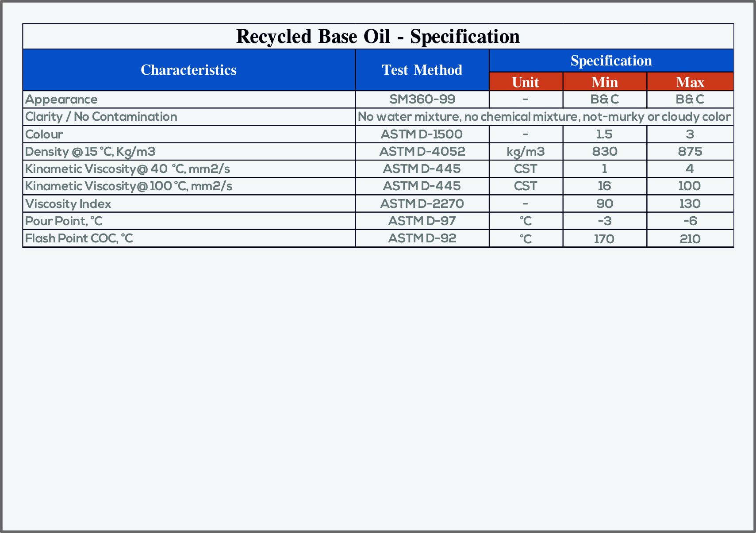Image resolution: width=756 pixels, height=533 pixels.
Task: Select the ASTM D-1500 cell
Action: click(x=422, y=134)
